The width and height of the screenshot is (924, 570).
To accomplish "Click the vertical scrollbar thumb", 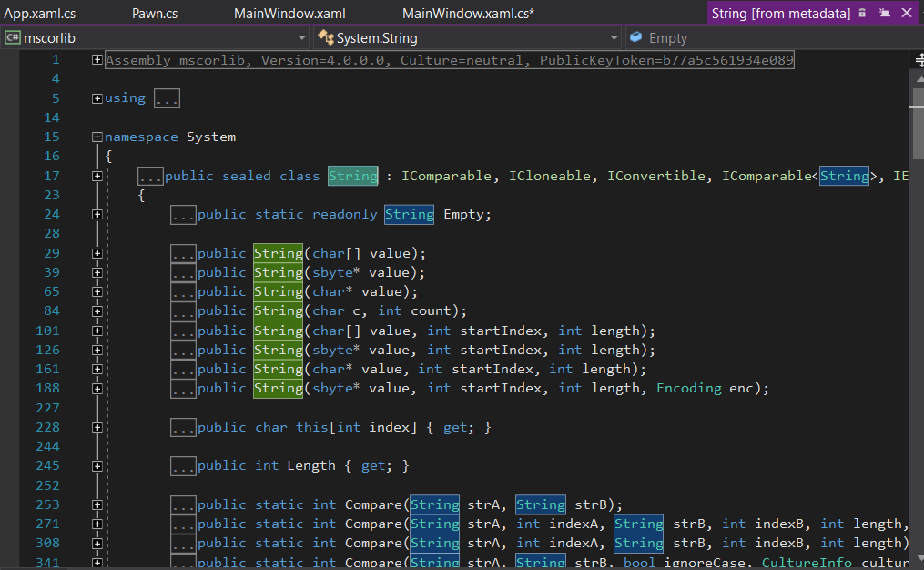I will (x=917, y=123).
